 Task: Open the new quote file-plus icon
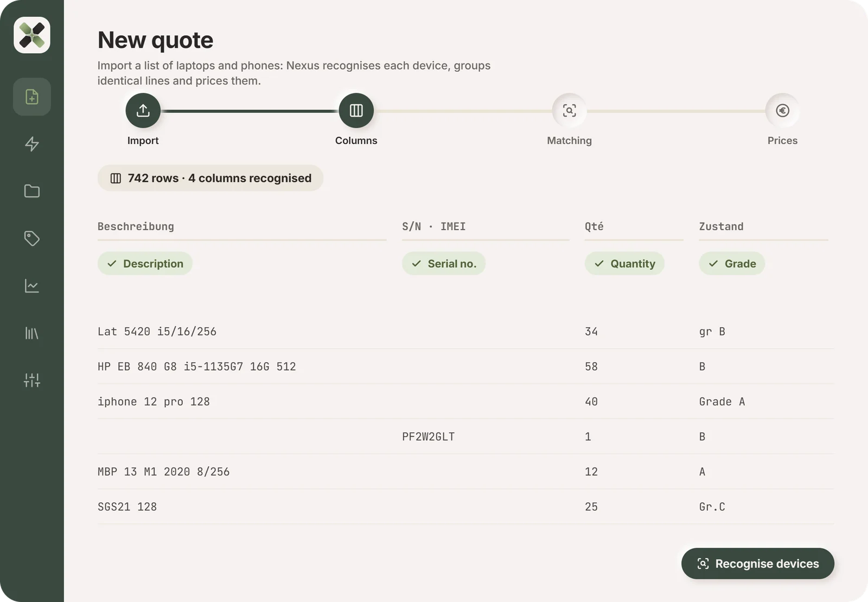32,97
